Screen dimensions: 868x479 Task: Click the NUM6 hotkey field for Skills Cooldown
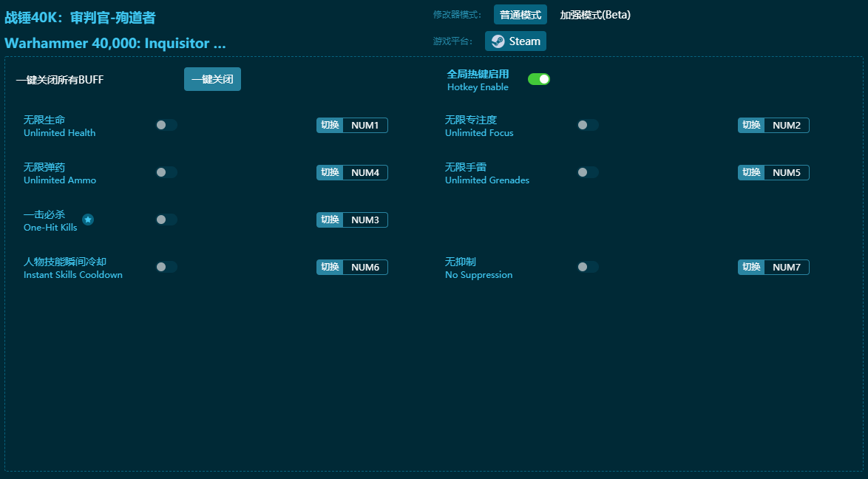(365, 267)
